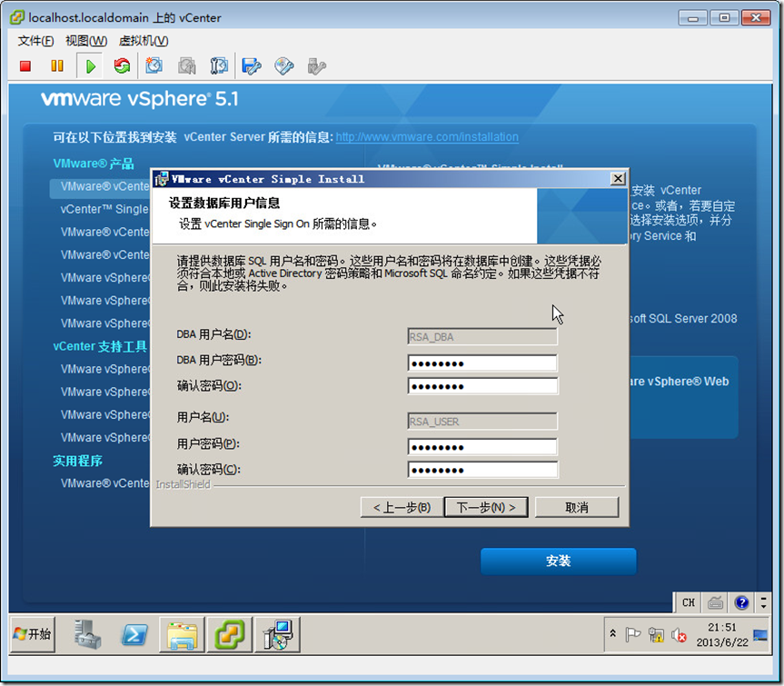Screen dimensions: 784x686
Task: Click the DBA 用户密码 field
Action: pyautogui.click(x=482, y=363)
